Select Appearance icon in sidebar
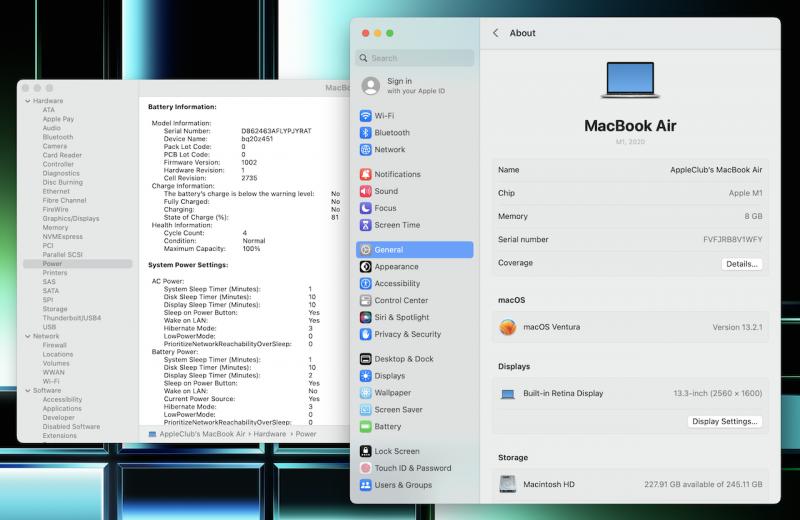Viewport: 800px width, 520px height. pos(365,266)
